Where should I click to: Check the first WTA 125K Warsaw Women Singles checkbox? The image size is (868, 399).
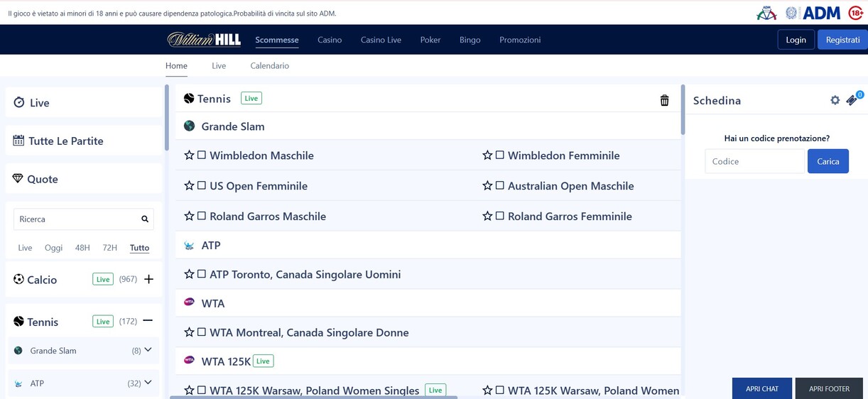tap(202, 390)
